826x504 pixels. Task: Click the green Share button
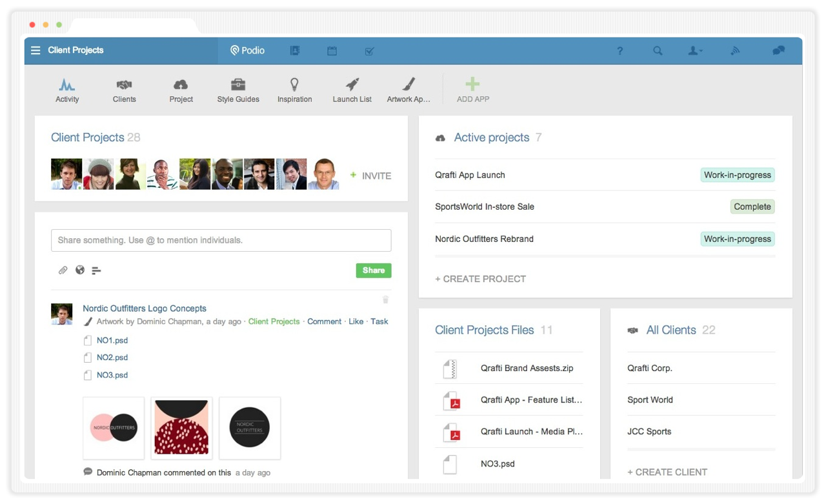tap(373, 270)
